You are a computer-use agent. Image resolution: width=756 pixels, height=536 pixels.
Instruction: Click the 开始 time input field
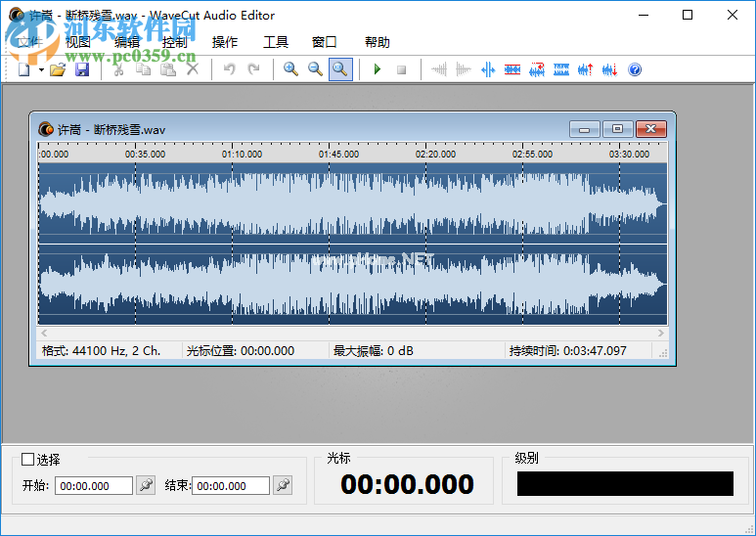(94, 486)
